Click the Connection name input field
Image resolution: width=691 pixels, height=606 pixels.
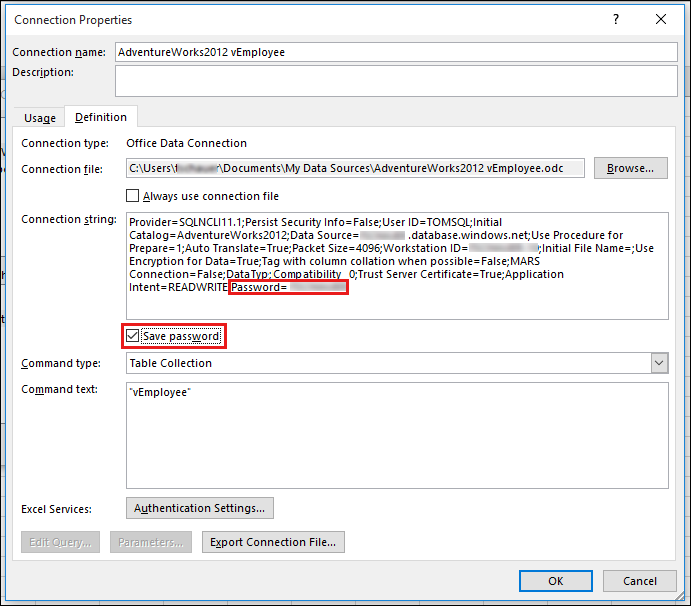point(396,52)
